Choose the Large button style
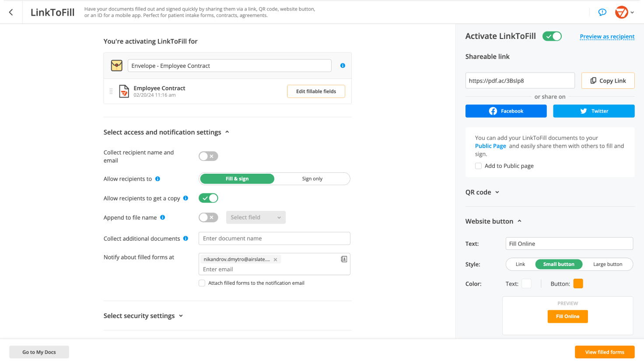 [x=607, y=264]
